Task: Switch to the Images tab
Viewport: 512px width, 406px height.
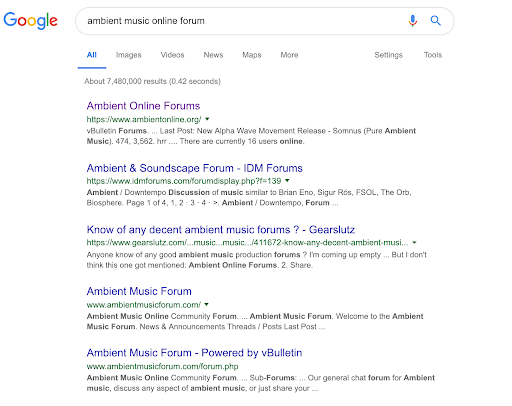Action: pyautogui.click(x=129, y=55)
